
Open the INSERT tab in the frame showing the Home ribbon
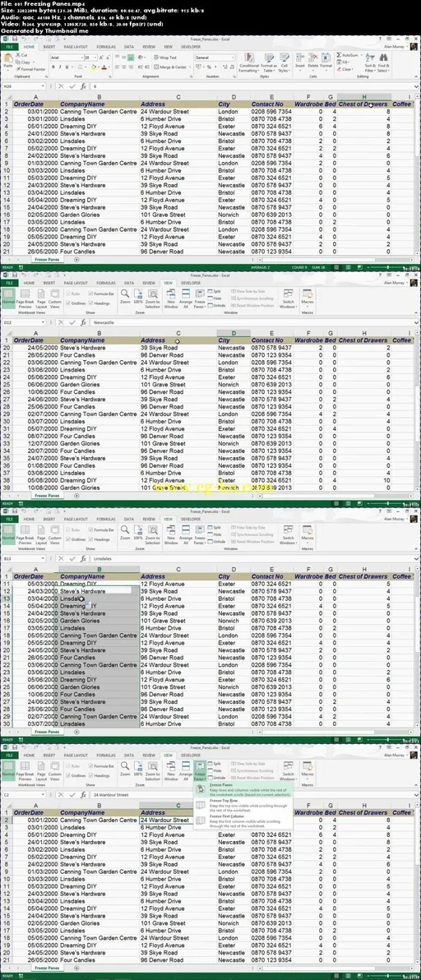pyautogui.click(x=49, y=46)
